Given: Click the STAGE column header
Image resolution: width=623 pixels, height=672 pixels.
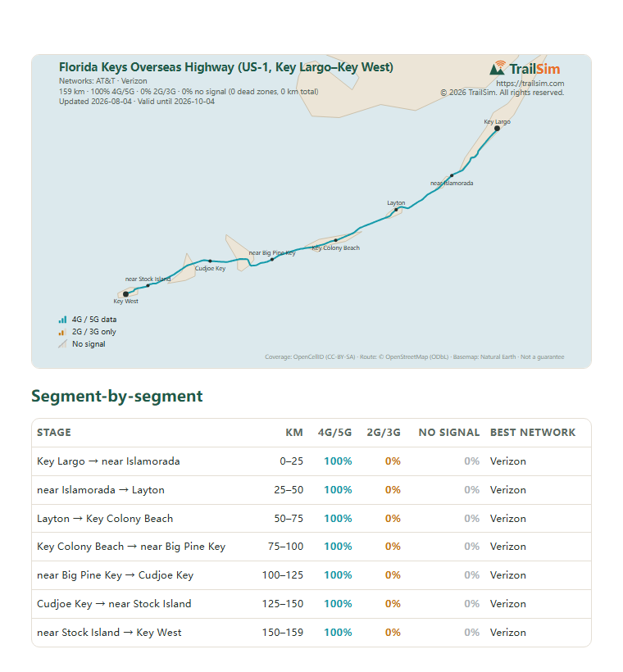Looking at the screenshot, I should (54, 432).
